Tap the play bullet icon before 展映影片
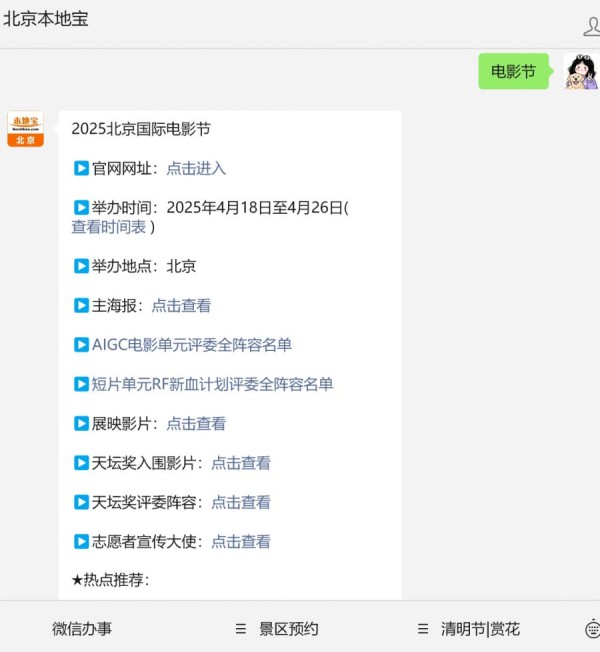 click(x=81, y=424)
